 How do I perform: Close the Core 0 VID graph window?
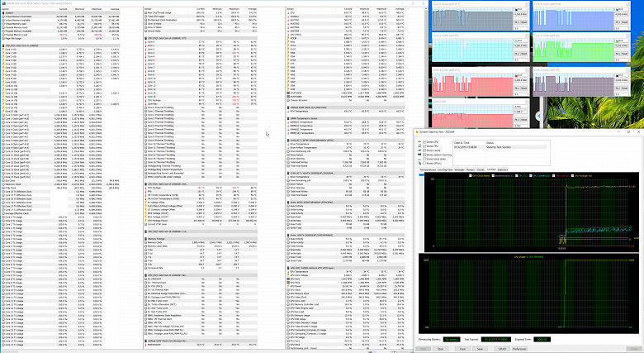527,102
